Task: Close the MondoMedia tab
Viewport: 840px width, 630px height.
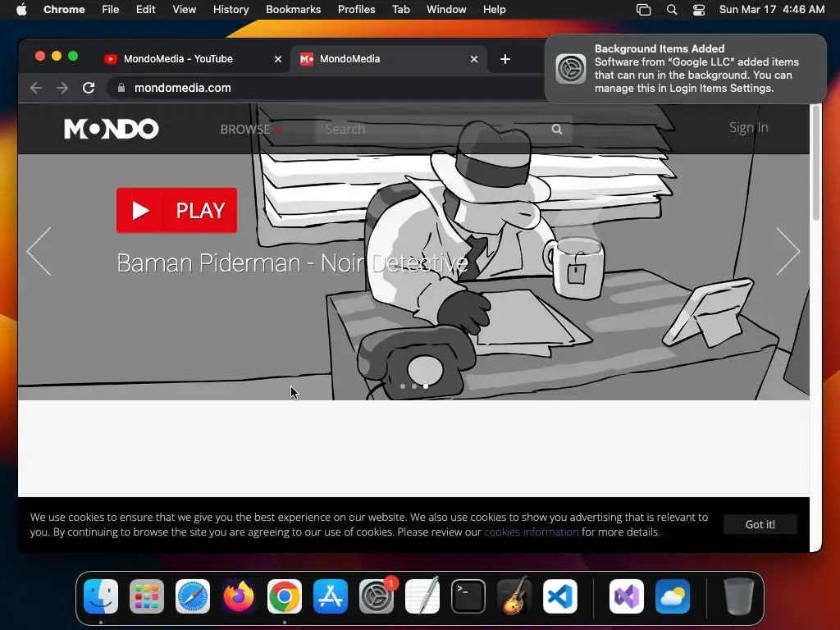Action: pyautogui.click(x=474, y=59)
